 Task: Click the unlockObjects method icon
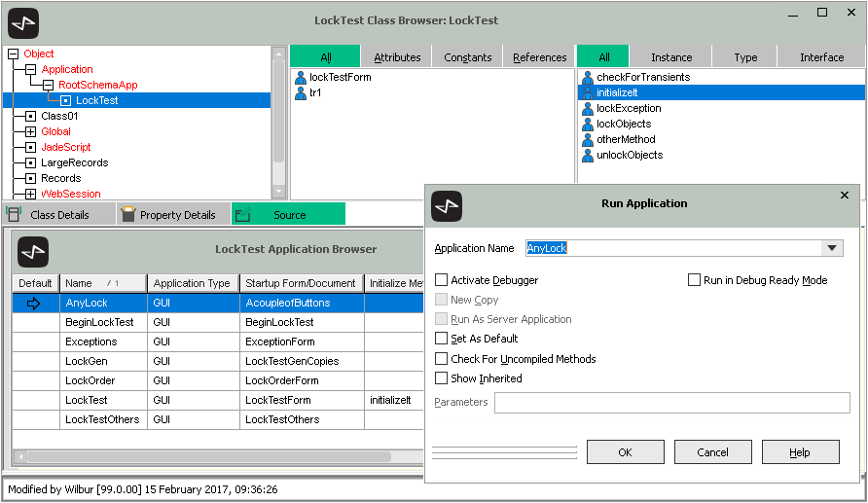tap(587, 156)
